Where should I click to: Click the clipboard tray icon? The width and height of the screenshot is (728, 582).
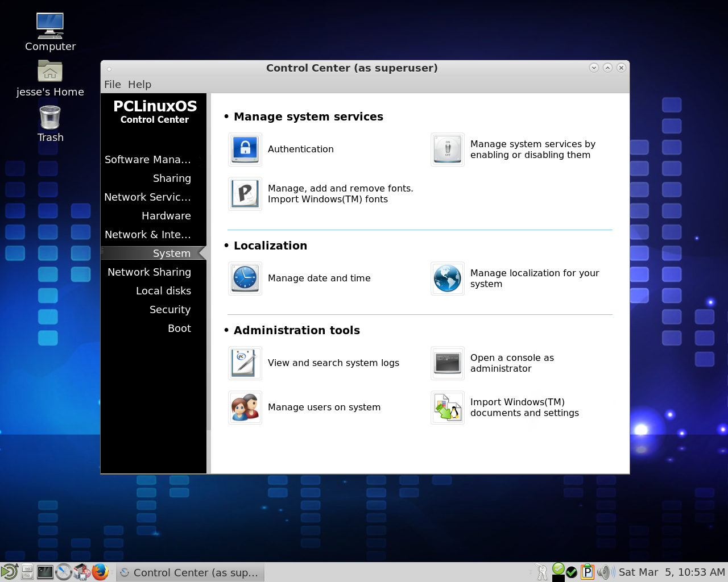click(588, 572)
